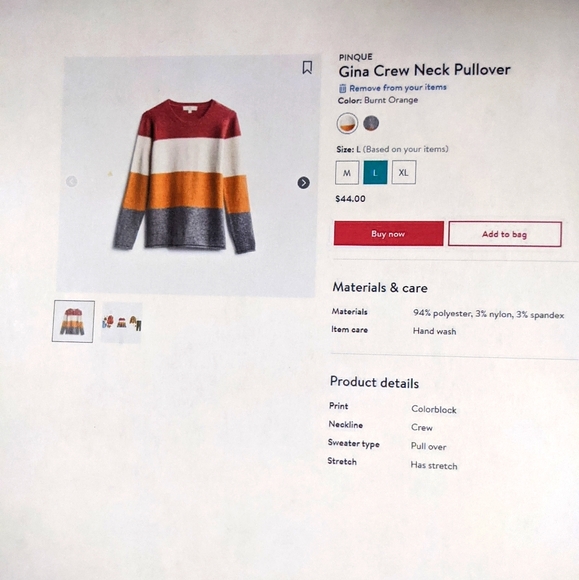Collapse the Materials & care section

(x=380, y=287)
